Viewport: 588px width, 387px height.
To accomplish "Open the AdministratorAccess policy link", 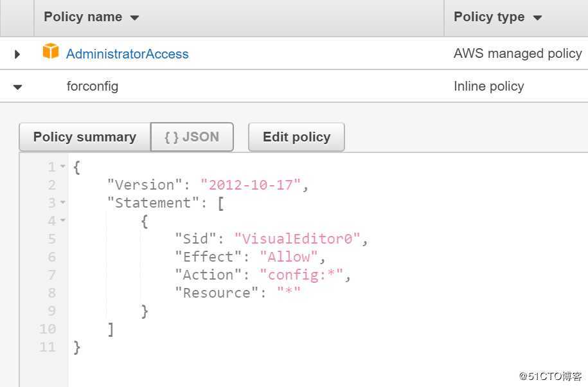I will tap(127, 54).
